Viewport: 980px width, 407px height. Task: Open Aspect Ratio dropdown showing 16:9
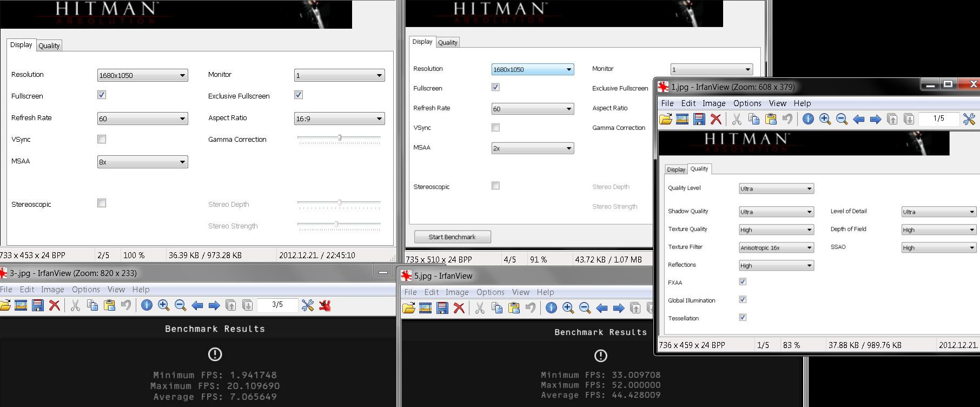(x=340, y=119)
